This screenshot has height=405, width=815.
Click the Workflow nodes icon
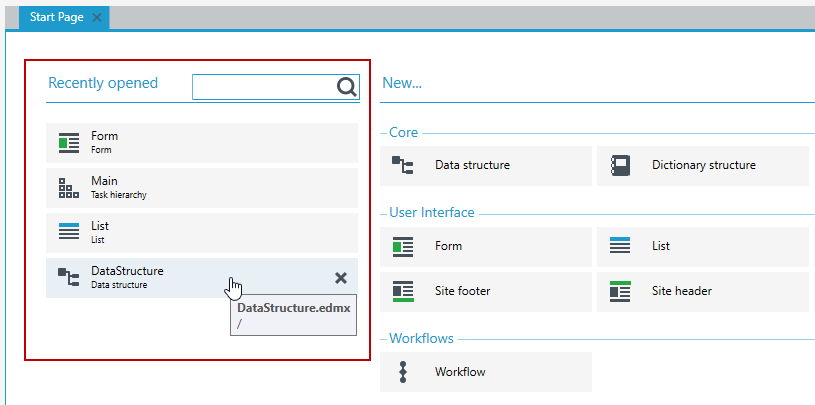403,372
